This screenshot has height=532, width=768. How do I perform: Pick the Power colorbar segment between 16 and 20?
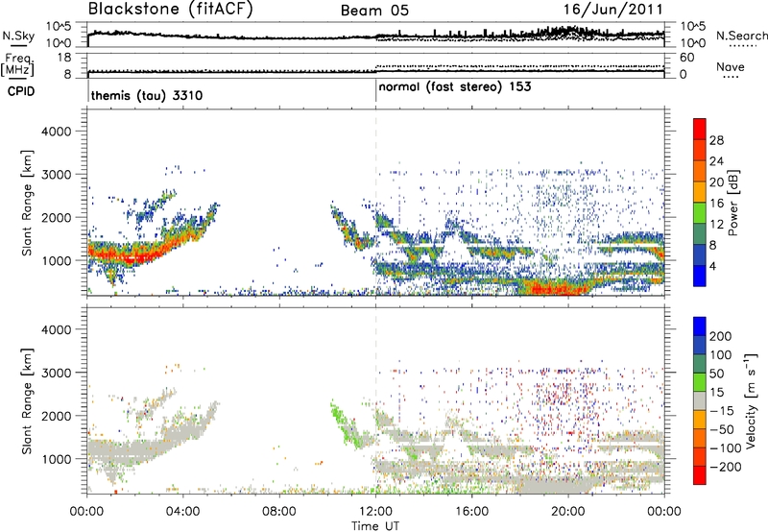click(700, 192)
